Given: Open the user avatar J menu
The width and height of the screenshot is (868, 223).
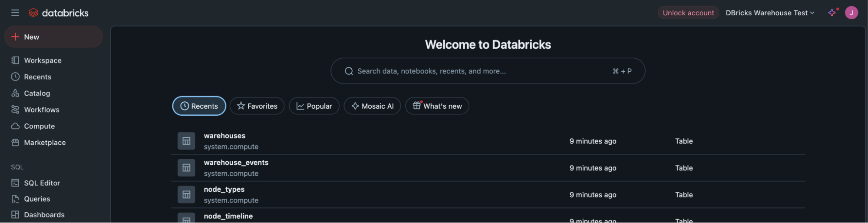Looking at the screenshot, I should click(x=851, y=13).
